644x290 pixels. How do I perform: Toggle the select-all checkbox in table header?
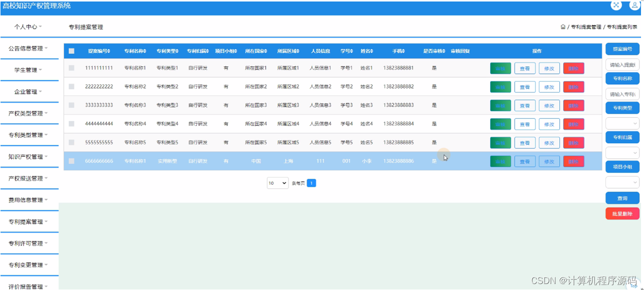click(71, 50)
